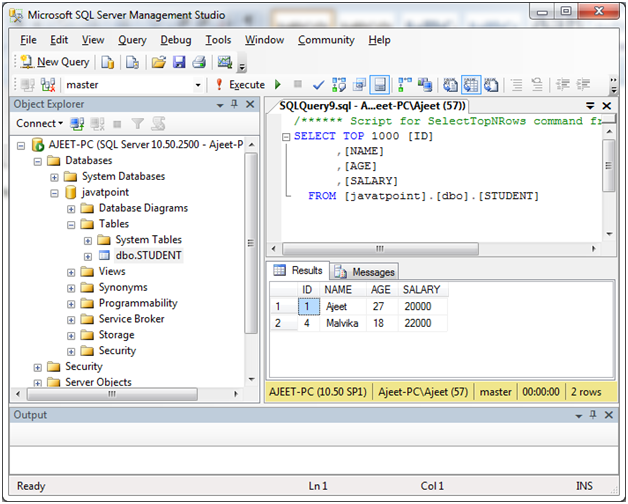Image resolution: width=628 pixels, height=504 pixels.
Task: Click the Open File folder icon
Action: tap(159, 62)
